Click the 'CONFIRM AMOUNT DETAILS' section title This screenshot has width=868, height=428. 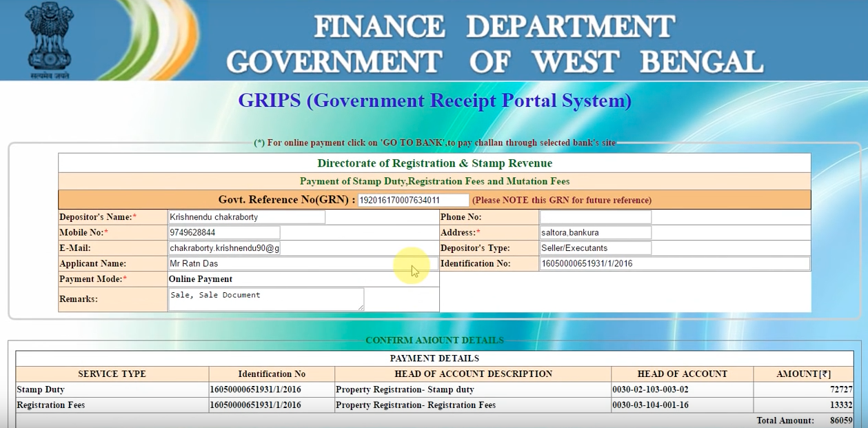[434, 340]
